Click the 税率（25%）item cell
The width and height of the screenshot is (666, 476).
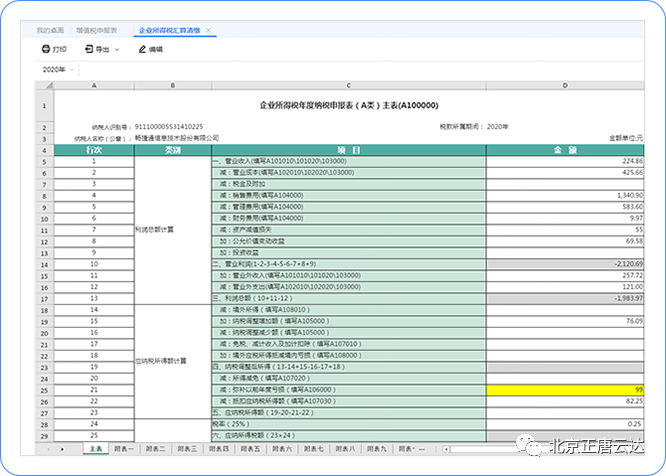pyautogui.click(x=349, y=424)
